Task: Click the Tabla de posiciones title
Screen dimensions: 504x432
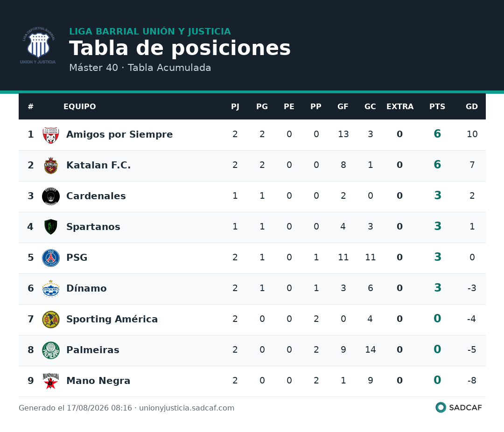Action: coord(180,48)
